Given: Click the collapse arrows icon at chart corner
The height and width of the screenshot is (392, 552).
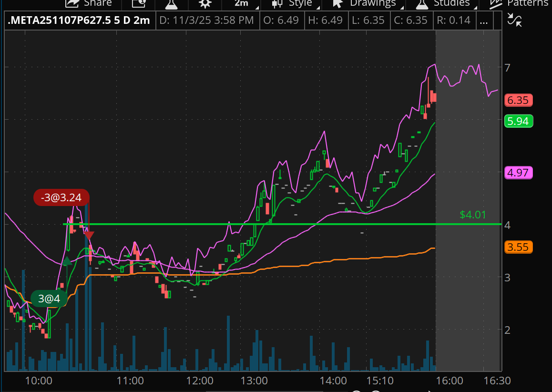Looking at the screenshot, I should click(514, 20).
